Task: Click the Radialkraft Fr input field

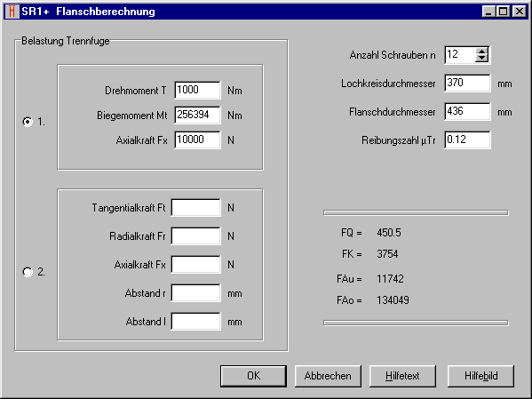Action: [195, 236]
